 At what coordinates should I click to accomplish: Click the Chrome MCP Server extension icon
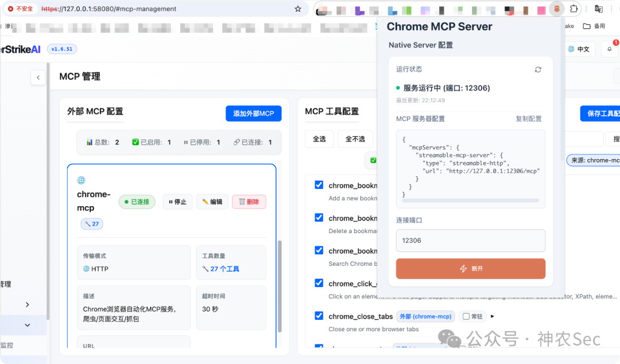[x=557, y=9]
